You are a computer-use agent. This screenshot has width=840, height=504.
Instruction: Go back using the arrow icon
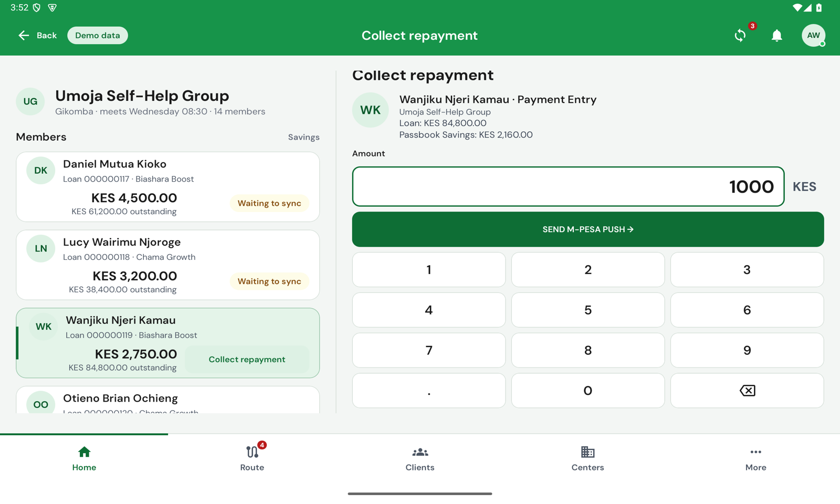(24, 35)
